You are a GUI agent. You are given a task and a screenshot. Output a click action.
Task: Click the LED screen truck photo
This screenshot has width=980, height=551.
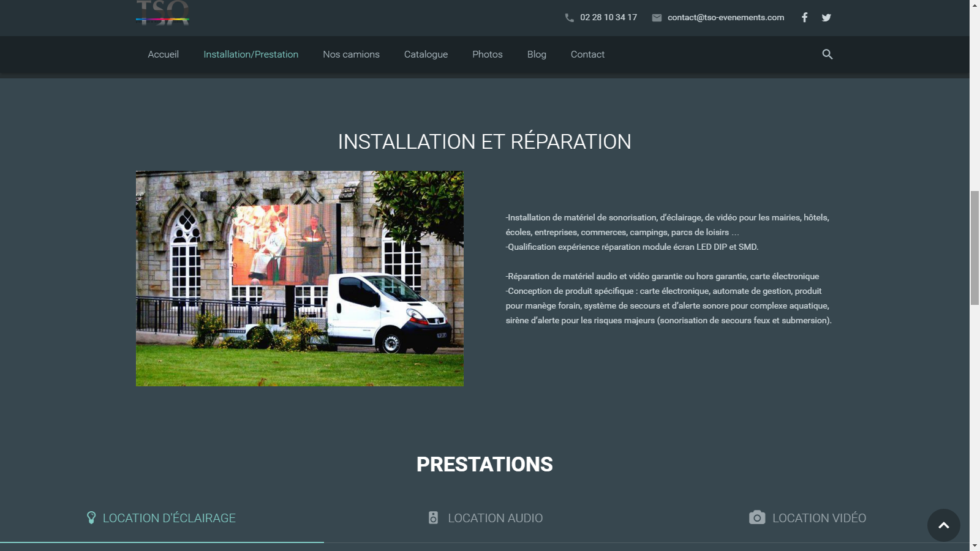pyautogui.click(x=300, y=278)
